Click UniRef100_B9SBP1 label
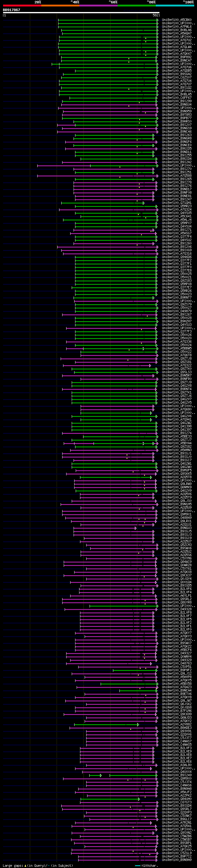Viewport: 197px width, 868px height. (176, 842)
